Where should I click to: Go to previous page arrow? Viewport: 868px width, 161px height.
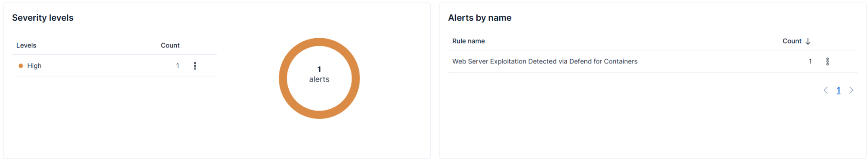click(825, 90)
